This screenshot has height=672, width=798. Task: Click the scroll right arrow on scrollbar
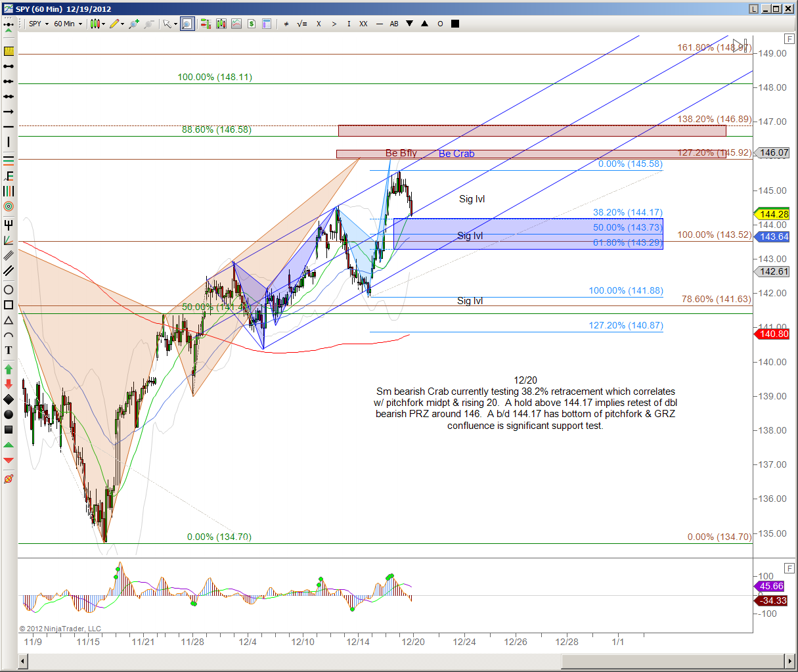[790, 660]
